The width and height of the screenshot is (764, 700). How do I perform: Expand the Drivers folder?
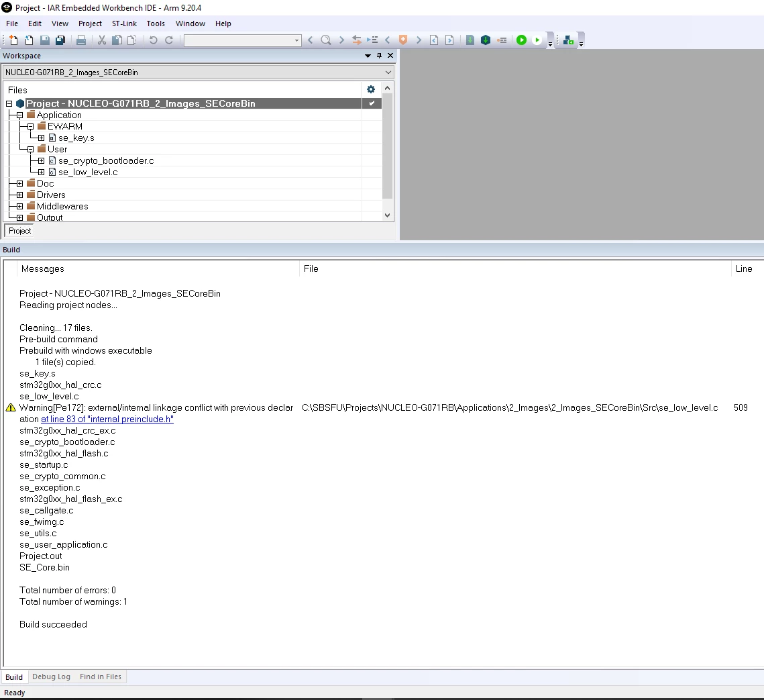pos(19,195)
